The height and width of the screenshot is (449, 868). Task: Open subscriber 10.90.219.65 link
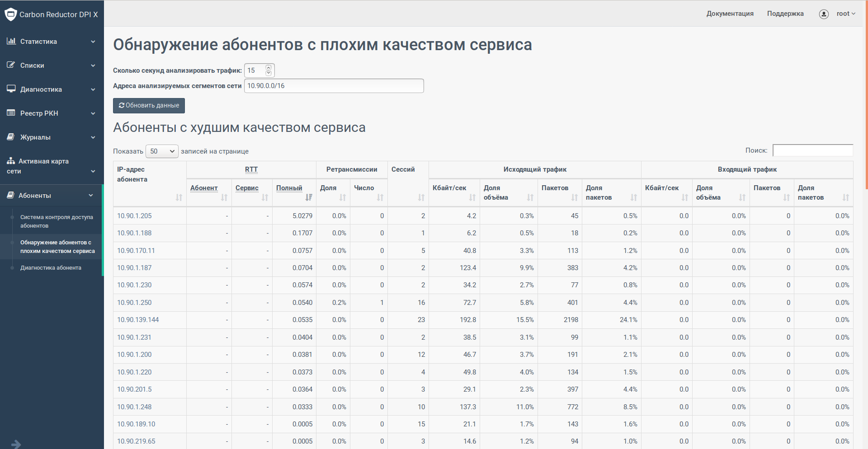(x=136, y=441)
